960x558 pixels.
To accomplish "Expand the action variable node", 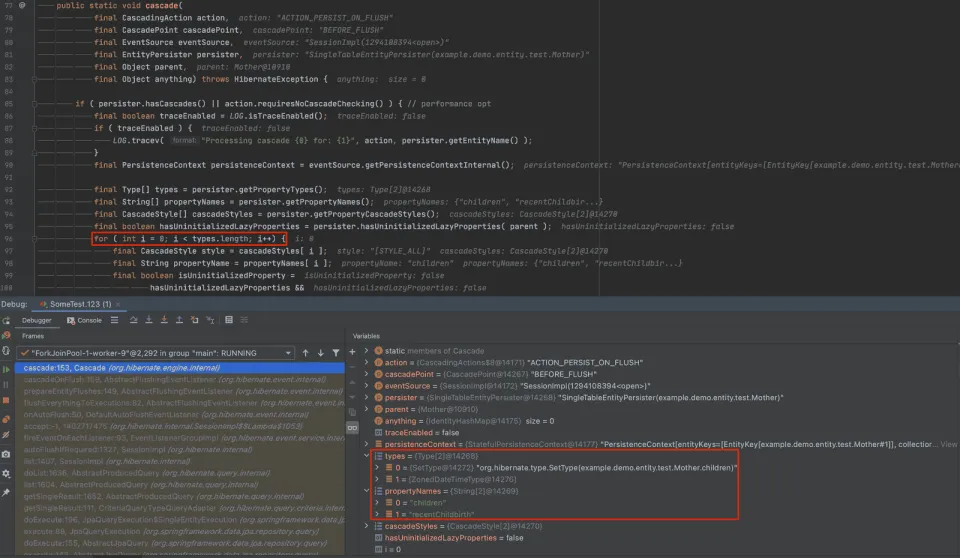I will (366, 363).
